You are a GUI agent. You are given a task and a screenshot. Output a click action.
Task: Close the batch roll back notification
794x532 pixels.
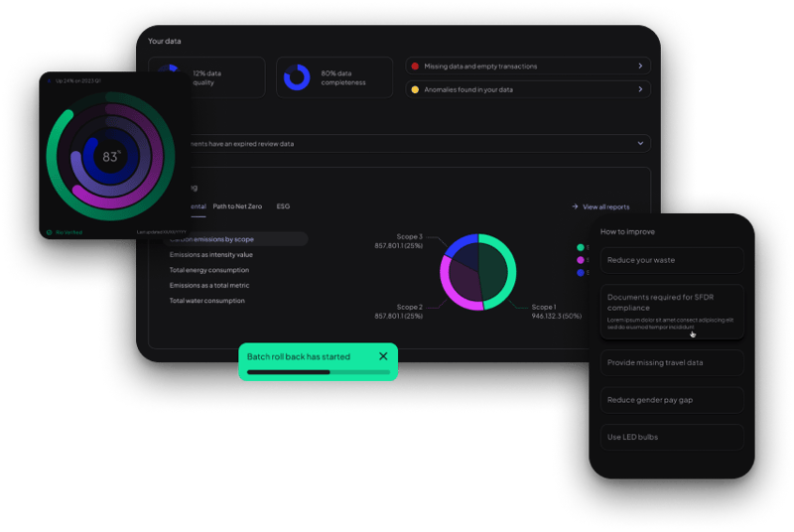point(383,356)
